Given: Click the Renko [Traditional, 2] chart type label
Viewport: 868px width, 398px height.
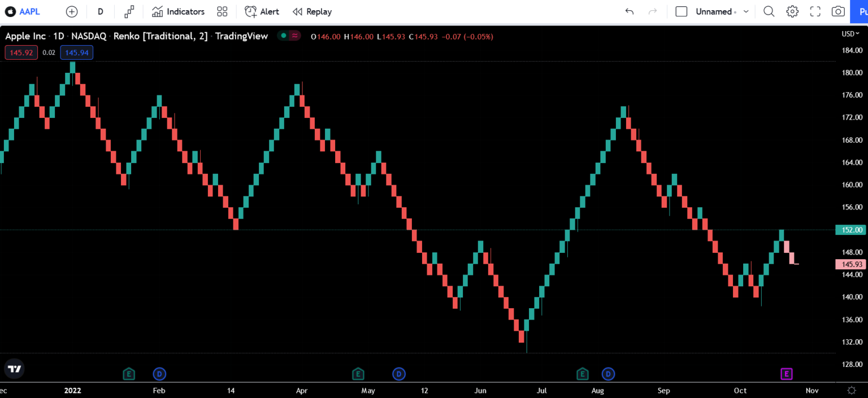Looking at the screenshot, I should tap(160, 36).
